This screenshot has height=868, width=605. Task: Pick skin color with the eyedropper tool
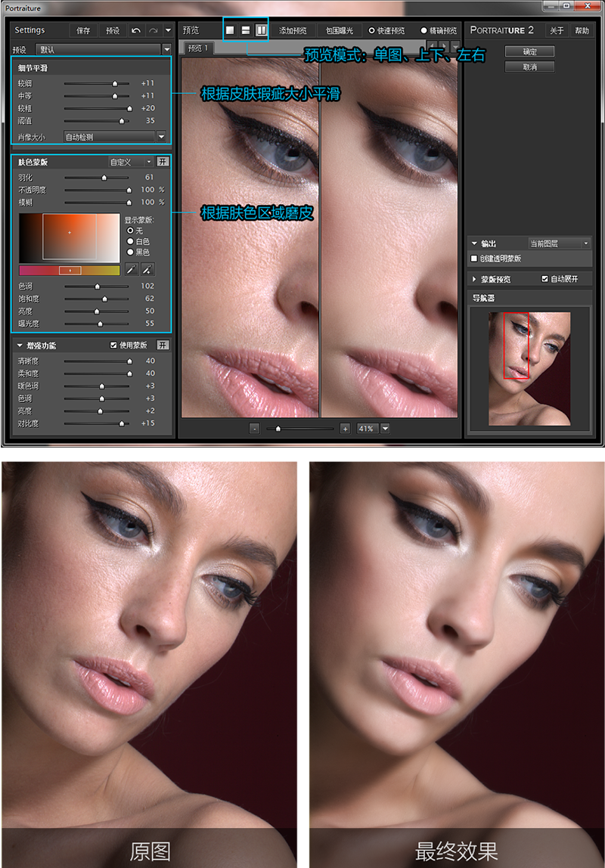click(x=132, y=270)
